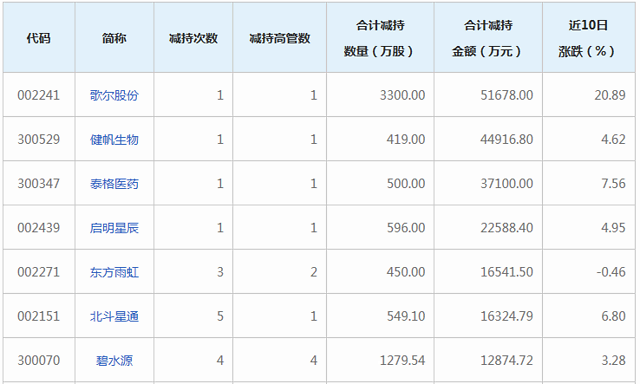Image resolution: width=640 pixels, height=384 pixels.
Task: Open the 健帆生物 stock link
Action: 114,140
